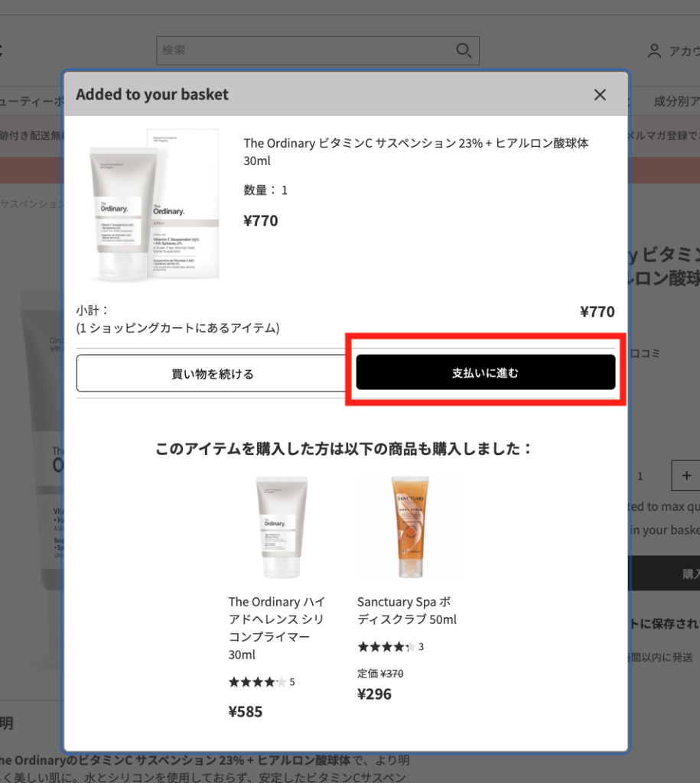Open the Vitamin C Suspension product image
This screenshot has width=700, height=783.
[x=155, y=205]
